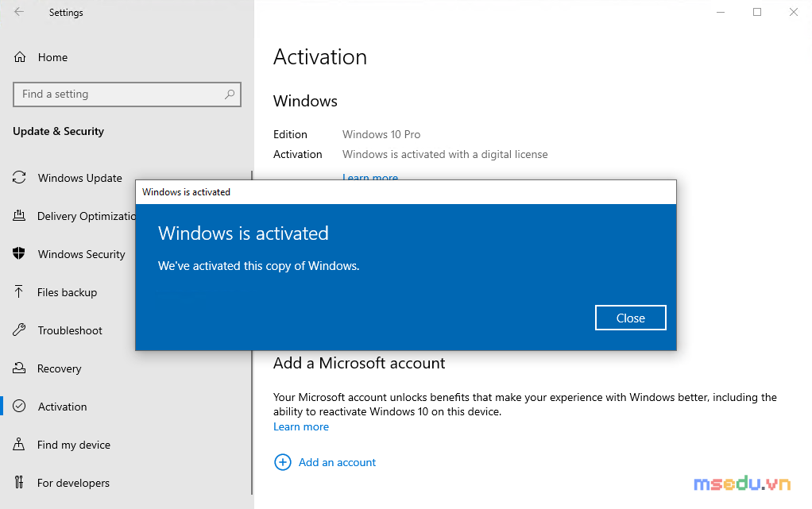The image size is (812, 509).
Task: Click the magnifier icon in search box
Action: 230,94
